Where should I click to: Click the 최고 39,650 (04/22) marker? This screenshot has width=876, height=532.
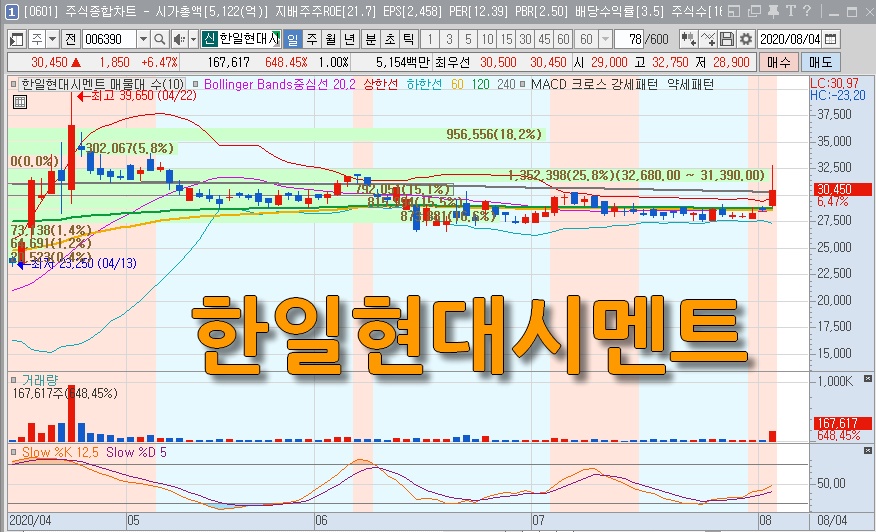pyautogui.click(x=137, y=96)
